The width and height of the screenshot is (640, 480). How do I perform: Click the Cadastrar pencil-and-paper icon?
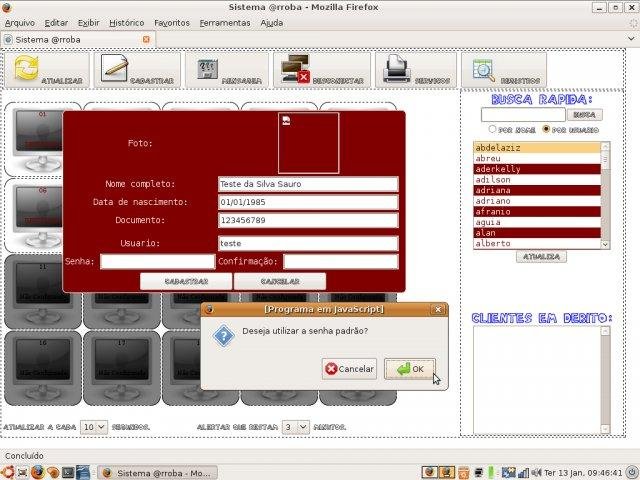pyautogui.click(x=114, y=68)
